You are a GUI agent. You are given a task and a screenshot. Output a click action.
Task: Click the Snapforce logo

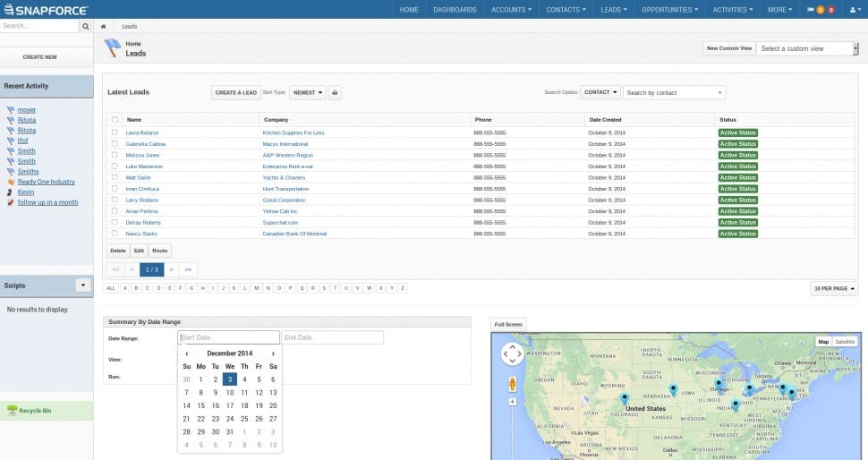click(46, 10)
